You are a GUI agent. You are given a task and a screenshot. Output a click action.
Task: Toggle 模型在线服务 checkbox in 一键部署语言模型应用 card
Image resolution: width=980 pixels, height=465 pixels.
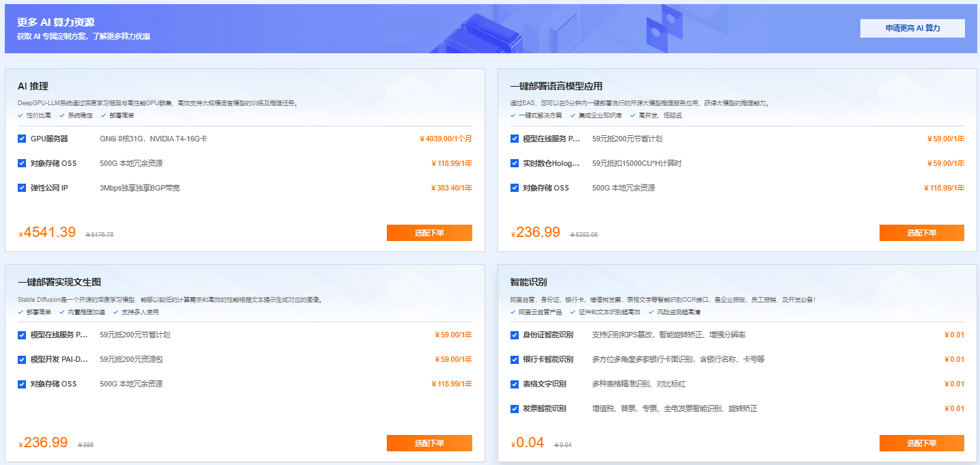(515, 139)
